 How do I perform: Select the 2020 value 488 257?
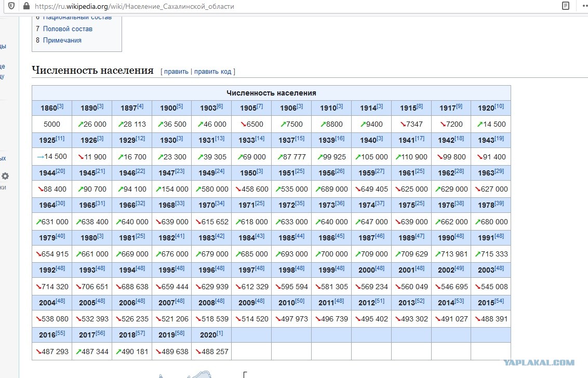click(211, 352)
